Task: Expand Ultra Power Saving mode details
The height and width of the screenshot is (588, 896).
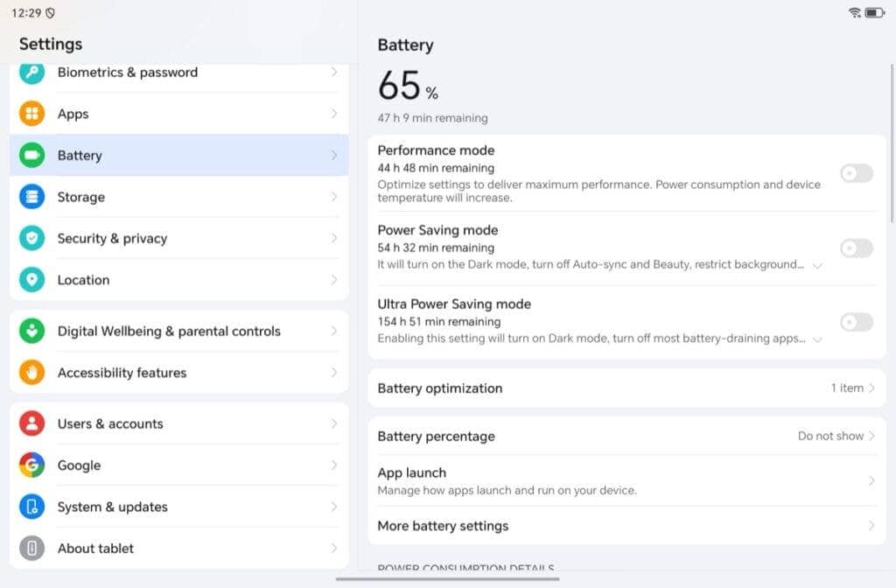Action: tap(817, 339)
